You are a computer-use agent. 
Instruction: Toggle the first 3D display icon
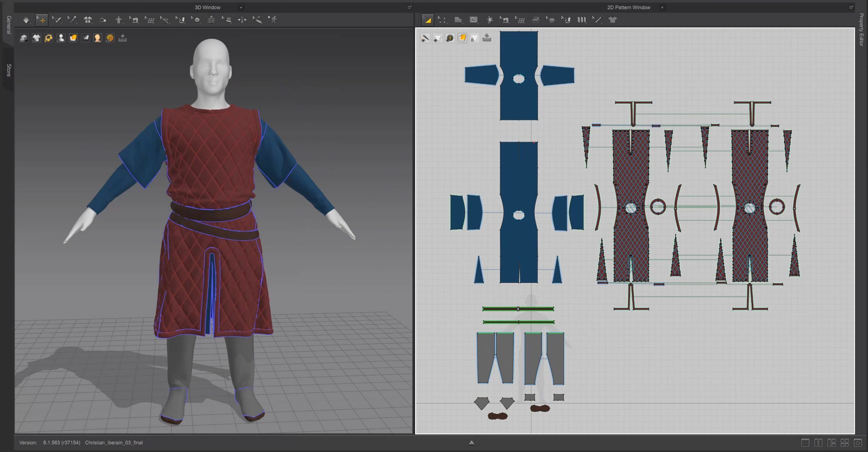tap(24, 38)
